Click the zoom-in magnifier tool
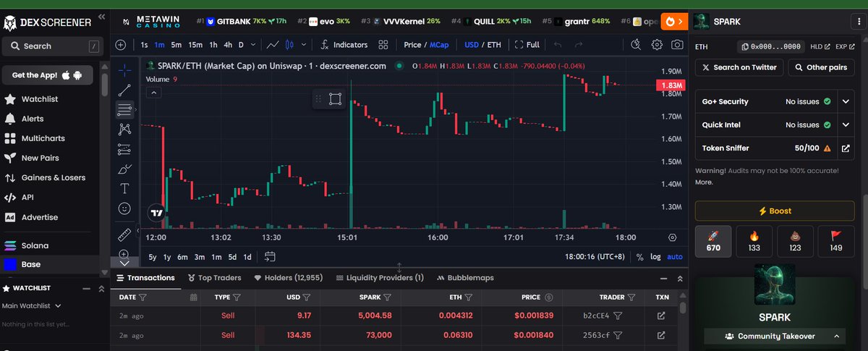This screenshot has height=351, width=868. click(124, 254)
